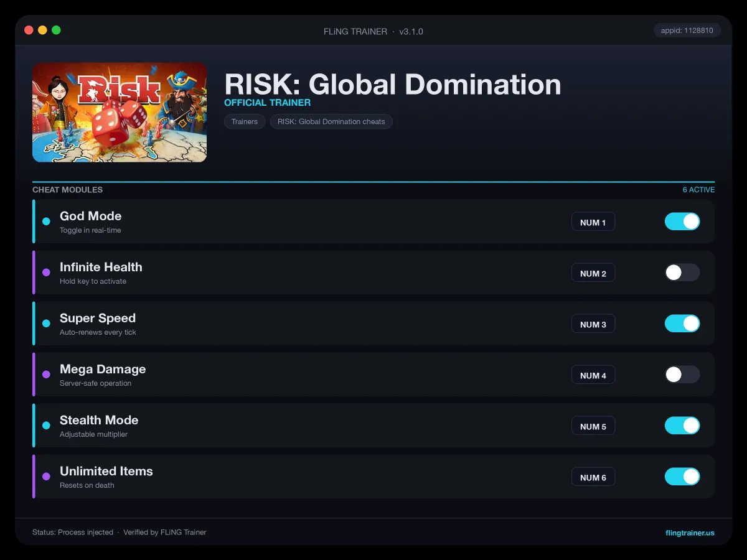Click the Unlimited Items label
This screenshot has height=560, width=747.
pos(106,471)
